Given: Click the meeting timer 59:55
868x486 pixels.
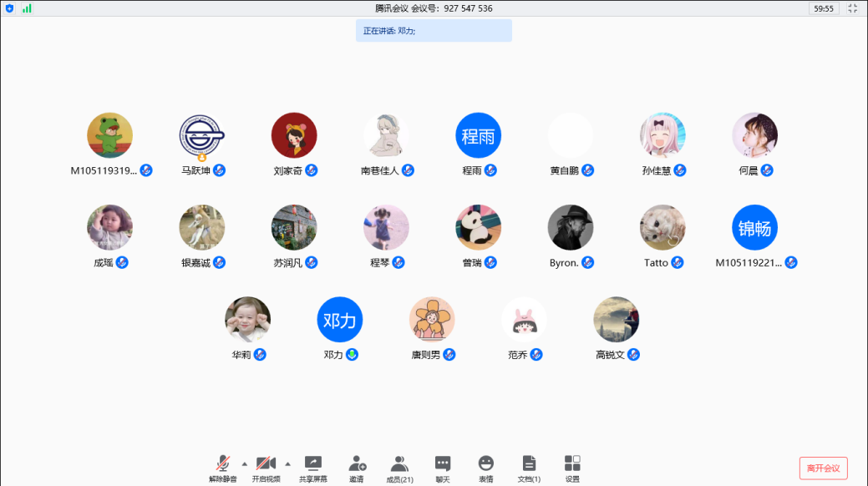Looking at the screenshot, I should 824,8.
